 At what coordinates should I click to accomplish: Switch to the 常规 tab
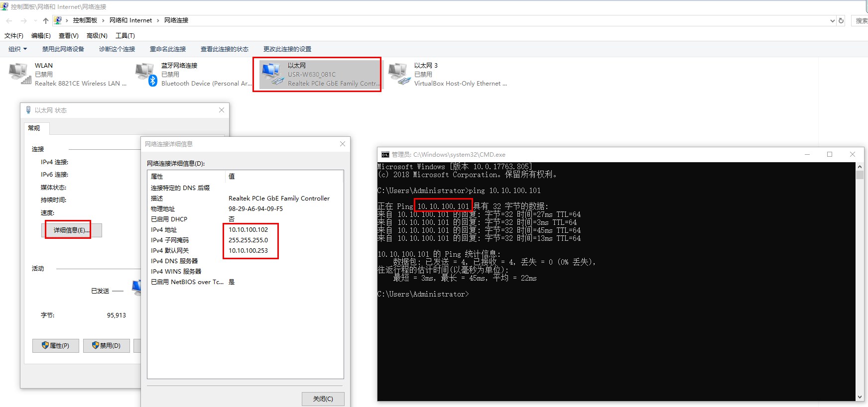34,128
